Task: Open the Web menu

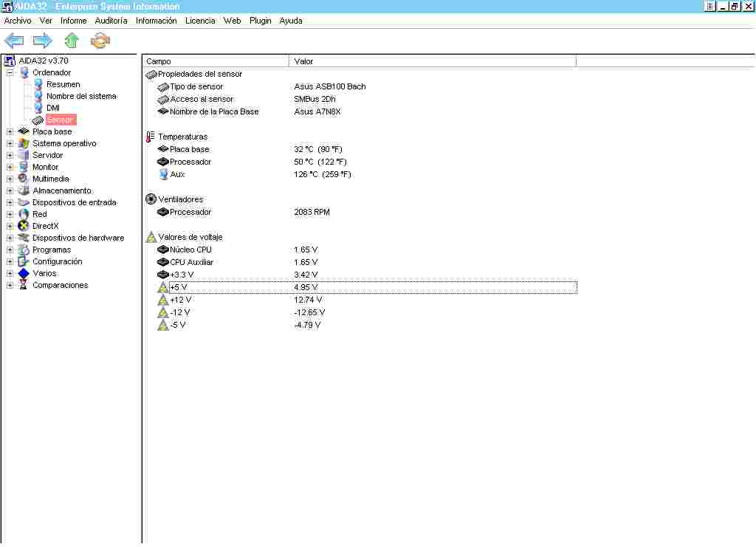Action: 232,21
